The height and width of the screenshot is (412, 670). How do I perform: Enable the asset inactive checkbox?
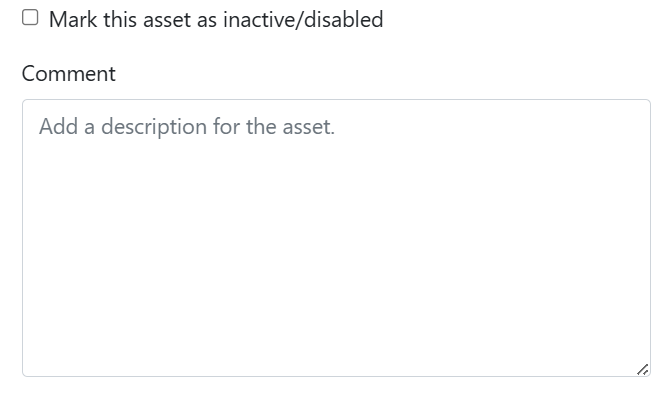(30, 18)
